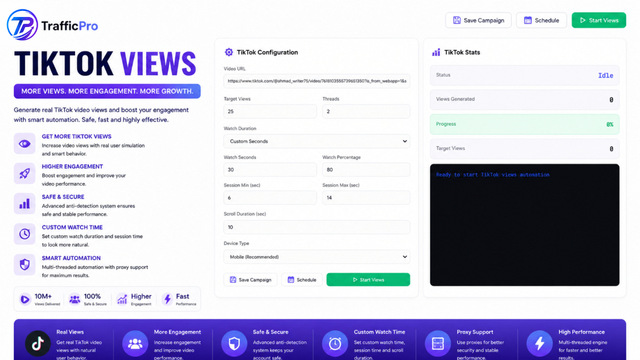Click the Session Max field
This screenshot has height=360, width=640.
[x=366, y=198]
